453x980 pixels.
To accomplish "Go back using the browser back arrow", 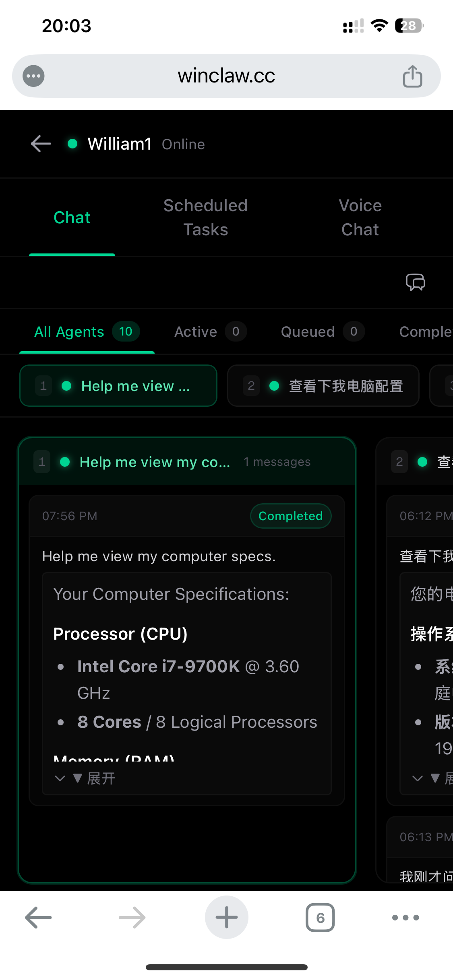I will 37,917.
